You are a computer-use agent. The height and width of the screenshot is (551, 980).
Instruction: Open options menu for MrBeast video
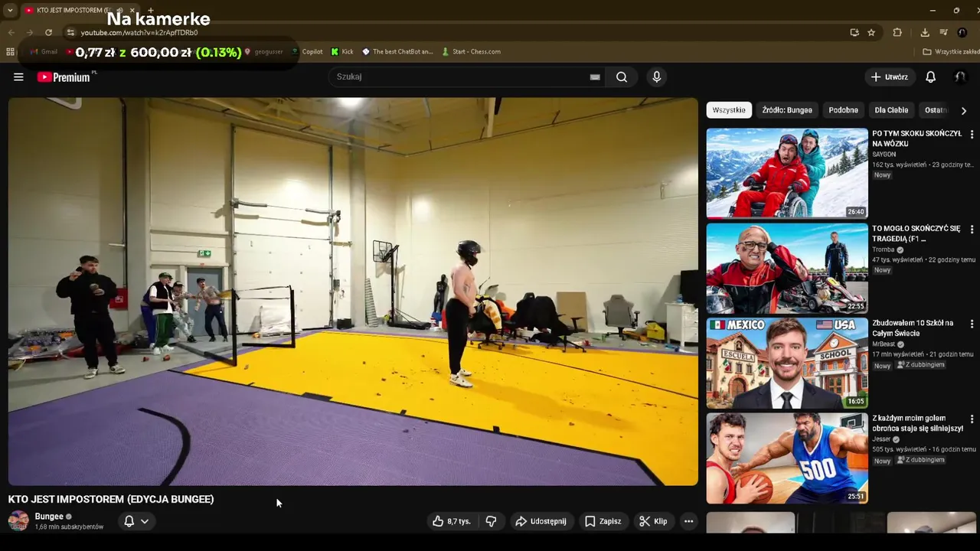972,324
